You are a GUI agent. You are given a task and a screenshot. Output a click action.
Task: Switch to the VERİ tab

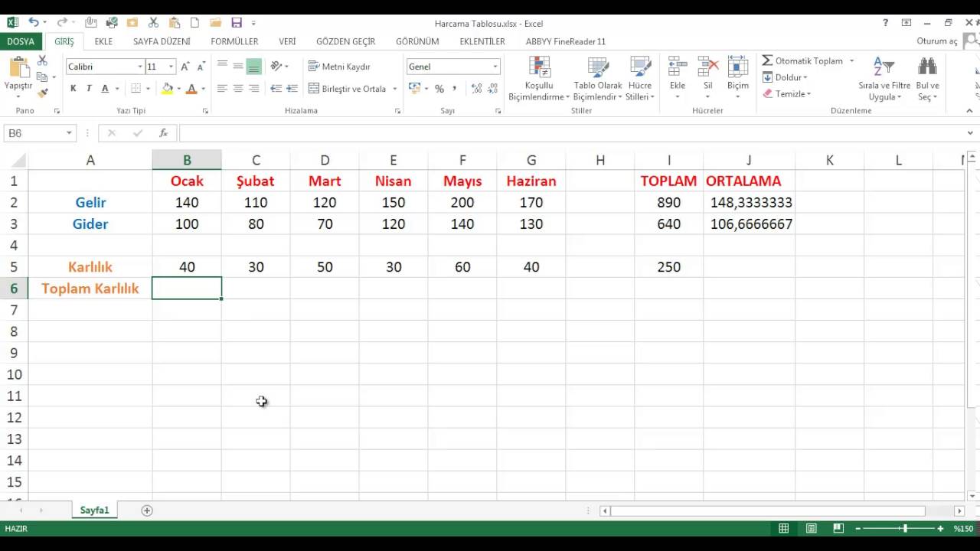287,41
